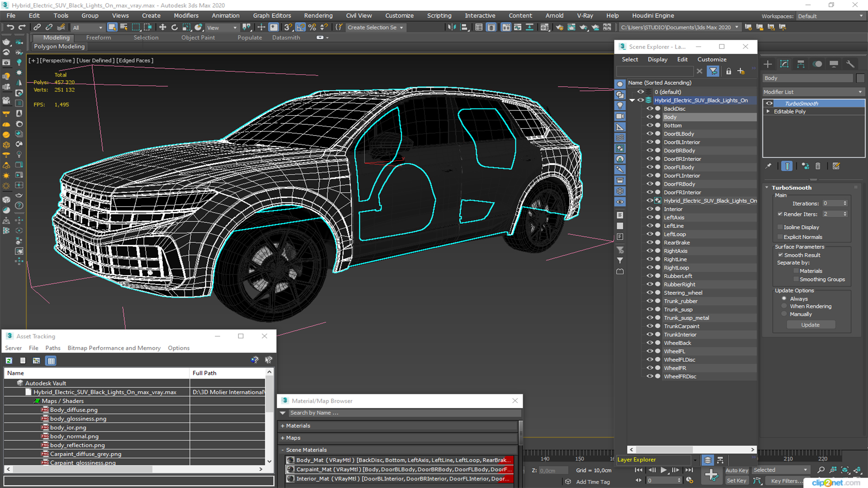Image resolution: width=868 pixels, height=488 pixels.
Task: Click Asset Tracking refresh icon
Action: pyautogui.click(x=9, y=361)
